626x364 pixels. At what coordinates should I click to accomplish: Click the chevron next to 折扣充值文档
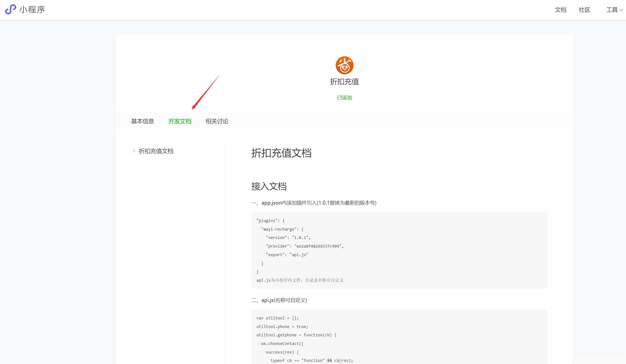pyautogui.click(x=134, y=151)
